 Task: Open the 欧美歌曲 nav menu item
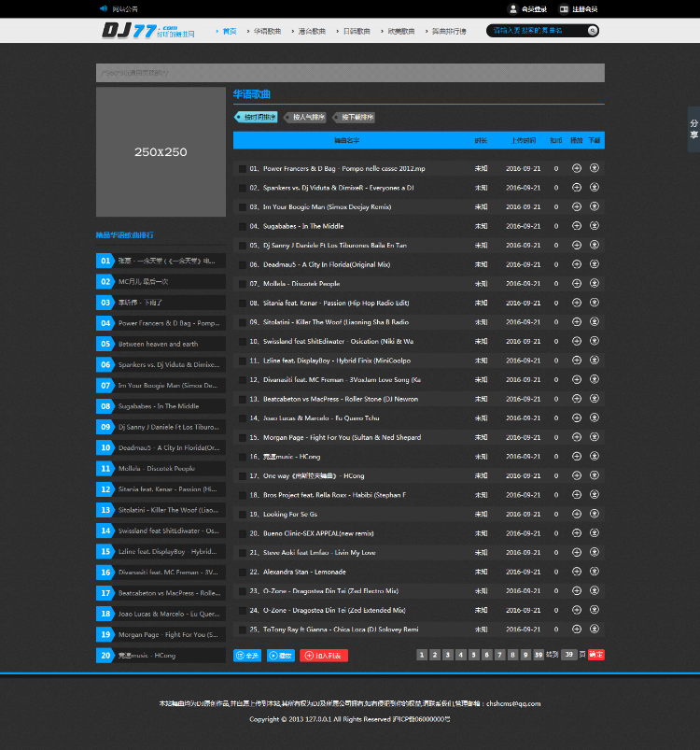[401, 31]
